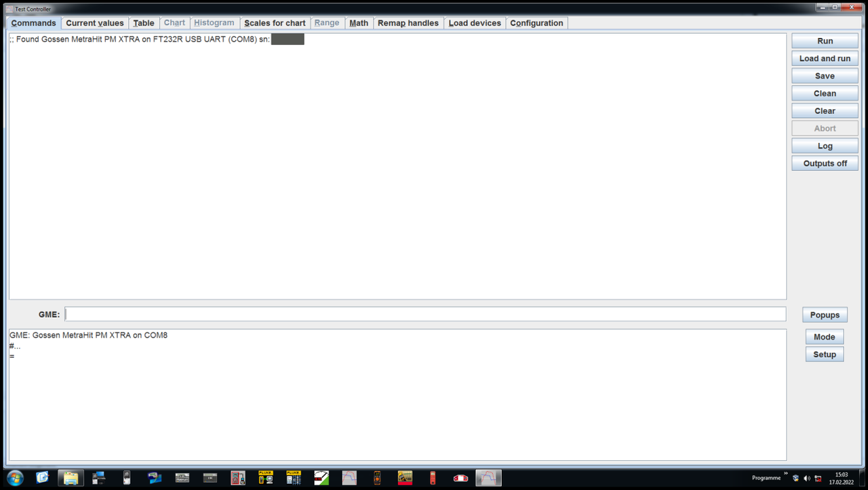868x490 pixels.
Task: Select the Histogram tab
Action: point(214,23)
